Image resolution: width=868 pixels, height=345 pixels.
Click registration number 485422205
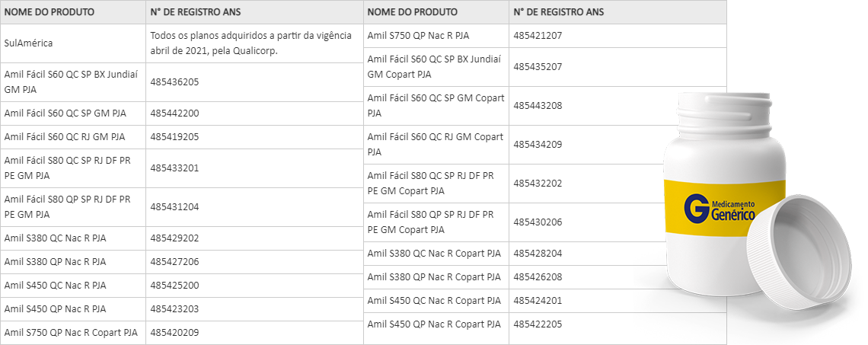pyautogui.click(x=538, y=324)
